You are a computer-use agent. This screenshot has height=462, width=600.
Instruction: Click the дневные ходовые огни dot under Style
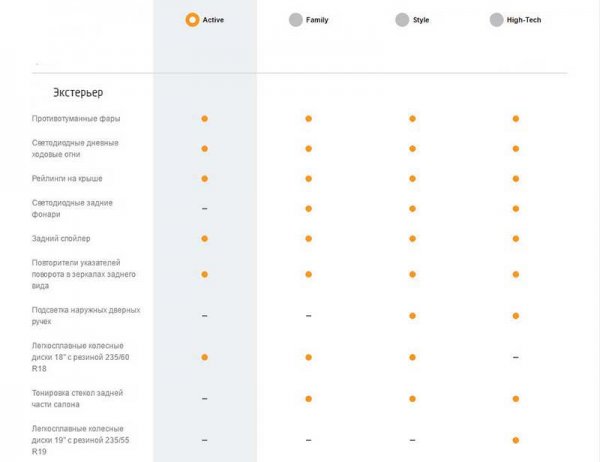pos(412,149)
